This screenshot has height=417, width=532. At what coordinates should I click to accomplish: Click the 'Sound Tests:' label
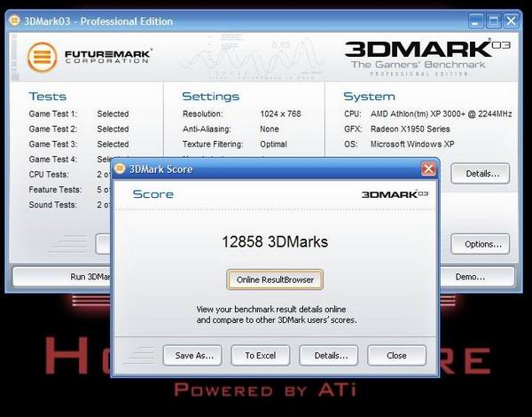pyautogui.click(x=53, y=205)
